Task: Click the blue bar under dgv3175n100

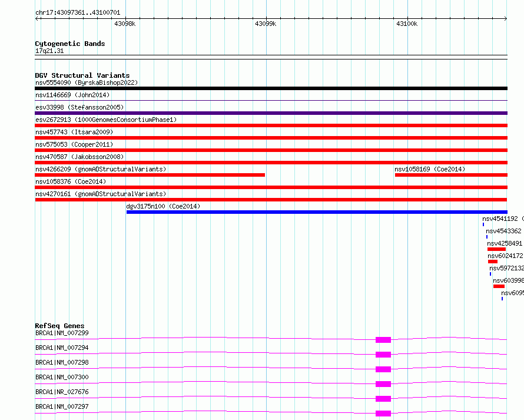Action: click(317, 212)
